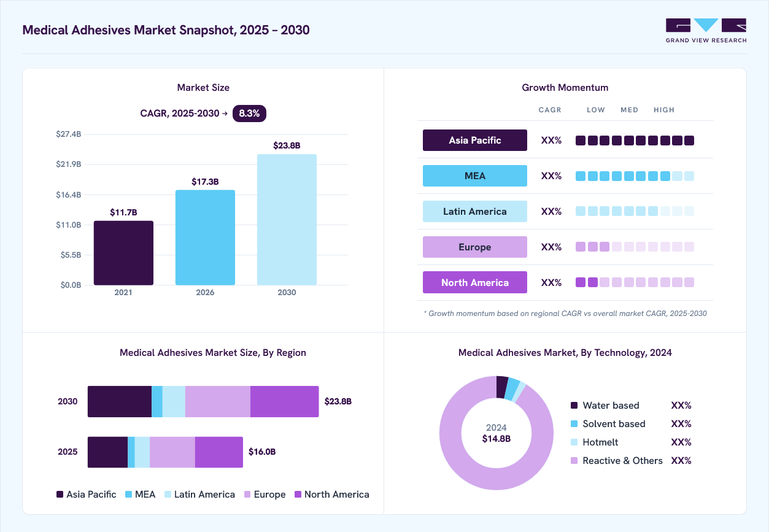Screen dimensions: 769x532
Task: Click the North America momentum indicator squares
Action: 635,283
